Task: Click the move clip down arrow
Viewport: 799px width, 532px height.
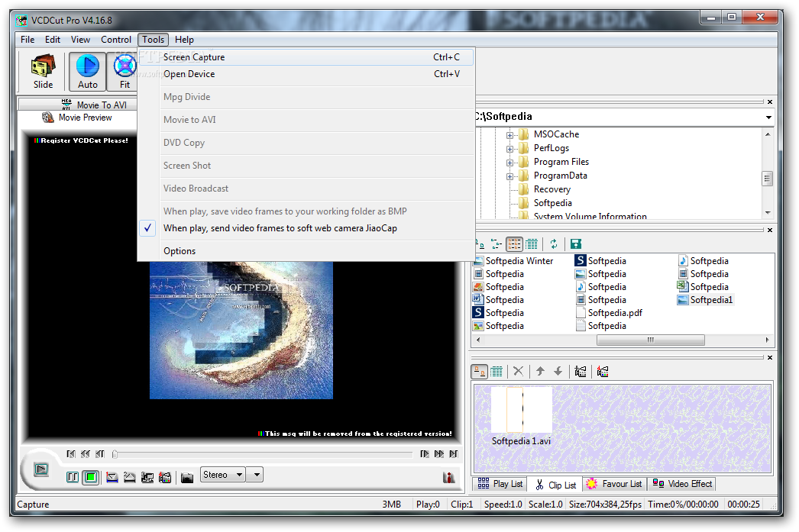Action: coord(558,371)
